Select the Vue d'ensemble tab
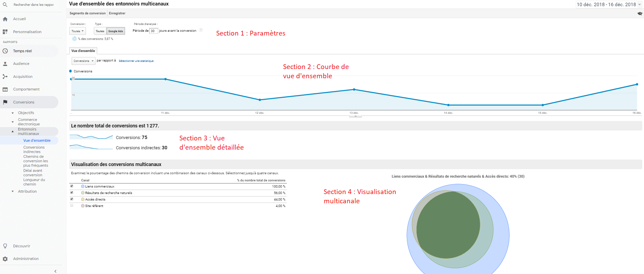644x274 pixels. click(x=83, y=51)
